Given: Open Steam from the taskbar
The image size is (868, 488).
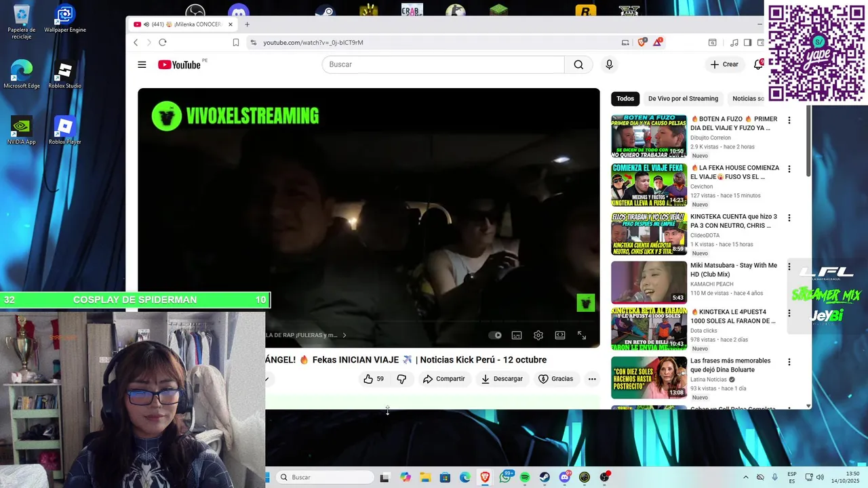Looking at the screenshot, I should tap(545, 477).
